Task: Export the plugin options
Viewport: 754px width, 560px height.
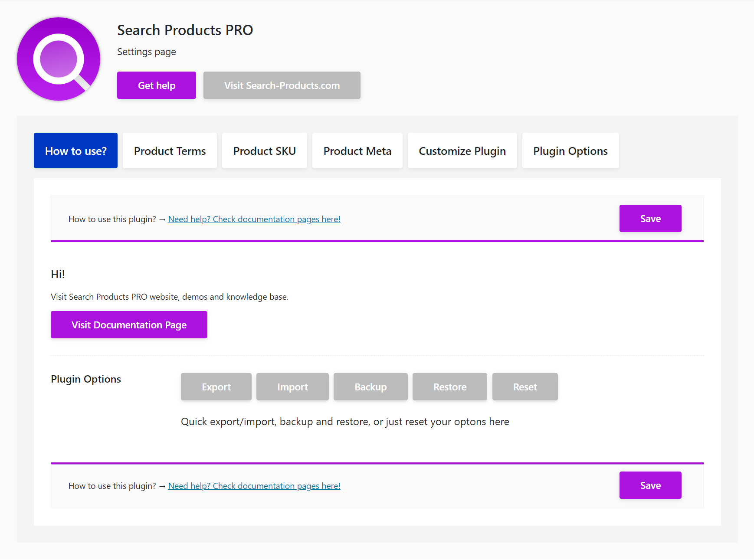Action: [216, 386]
